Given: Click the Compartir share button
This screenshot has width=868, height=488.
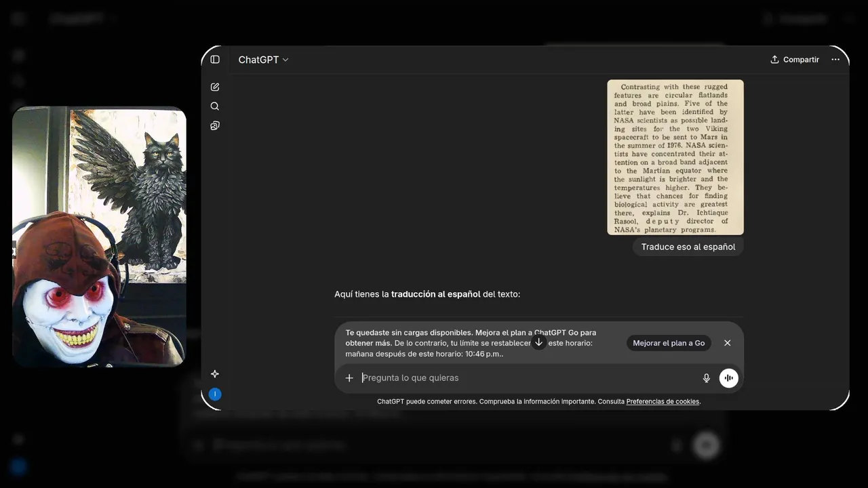Looking at the screenshot, I should pyautogui.click(x=795, y=60).
